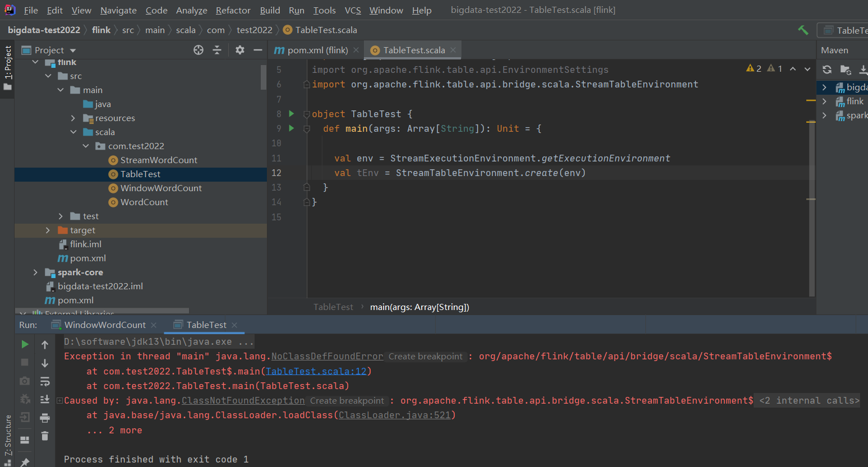This screenshot has height=467, width=868.
Task: Click Reload Maven projects icon
Action: point(827,70)
